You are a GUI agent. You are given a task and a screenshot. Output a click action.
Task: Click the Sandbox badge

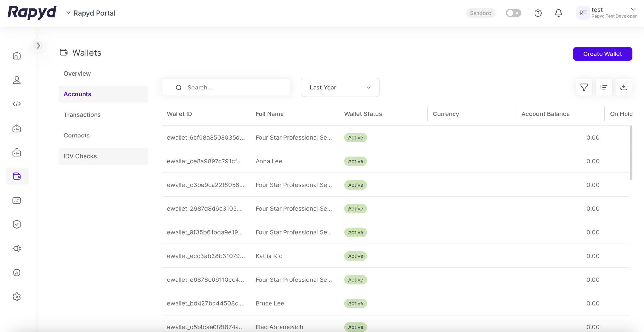[x=481, y=13]
